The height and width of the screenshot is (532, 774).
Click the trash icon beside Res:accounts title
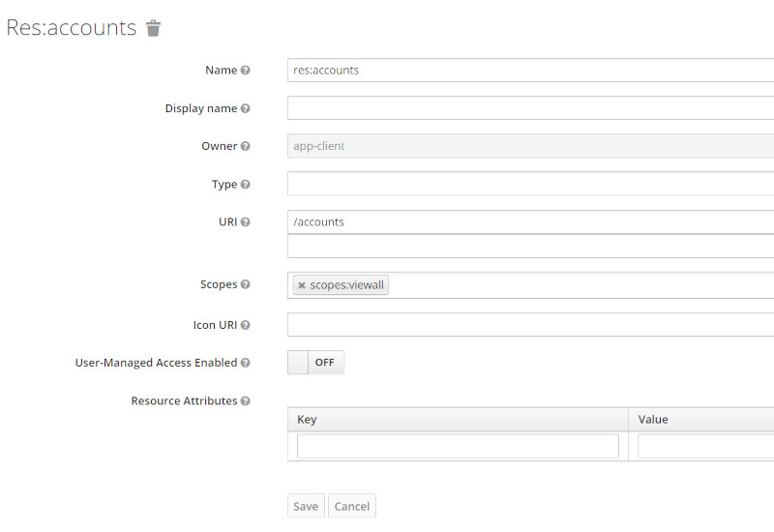tap(153, 28)
